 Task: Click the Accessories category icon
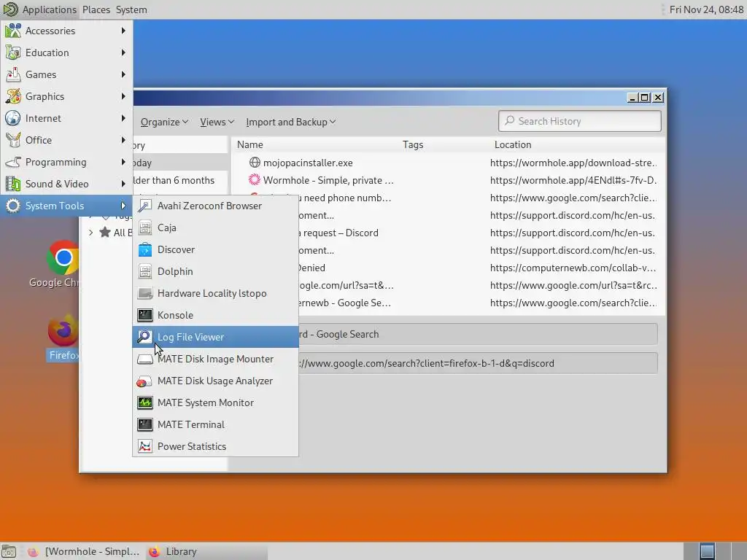click(13, 31)
